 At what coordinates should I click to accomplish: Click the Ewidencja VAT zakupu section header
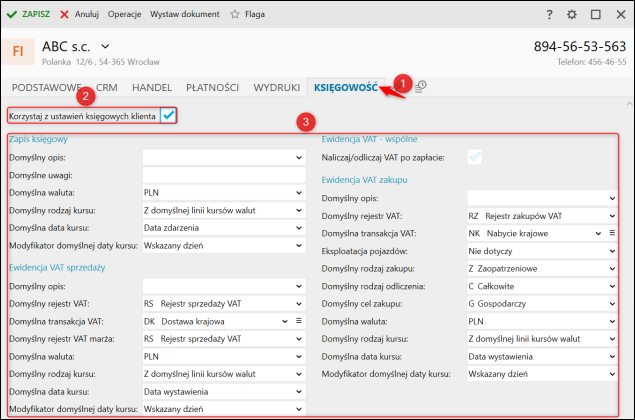(x=364, y=180)
